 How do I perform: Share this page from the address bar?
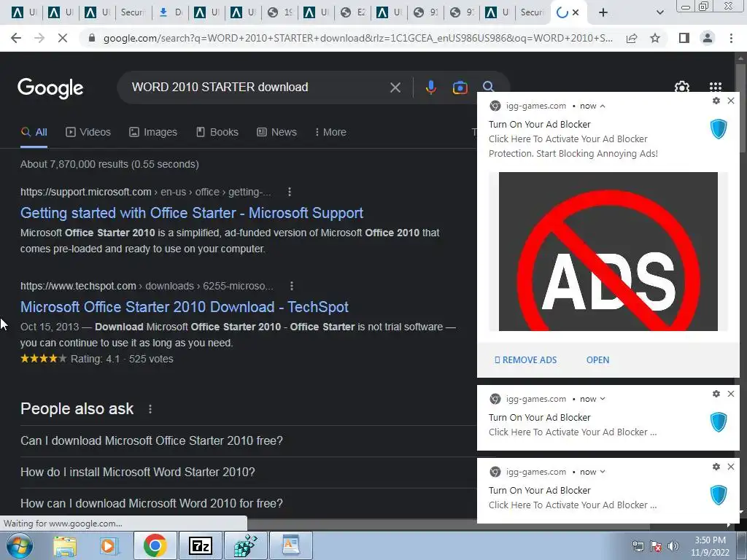pyautogui.click(x=632, y=38)
